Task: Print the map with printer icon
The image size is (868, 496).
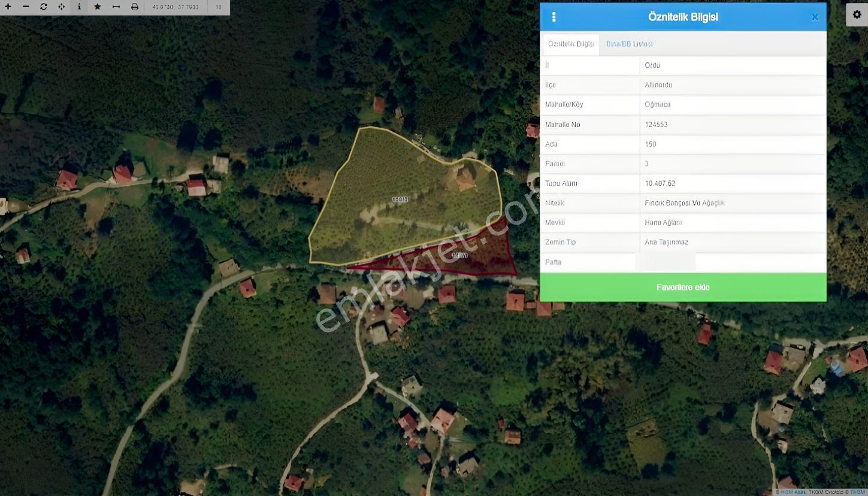Action: coord(135,7)
